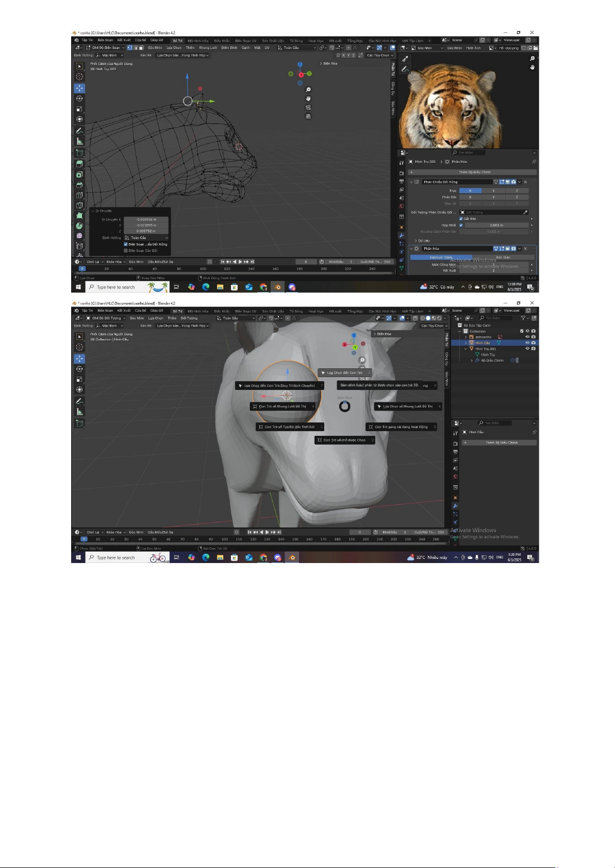
Task: Select the Add Cube tool in Edit Mode window
Action: 79,152
